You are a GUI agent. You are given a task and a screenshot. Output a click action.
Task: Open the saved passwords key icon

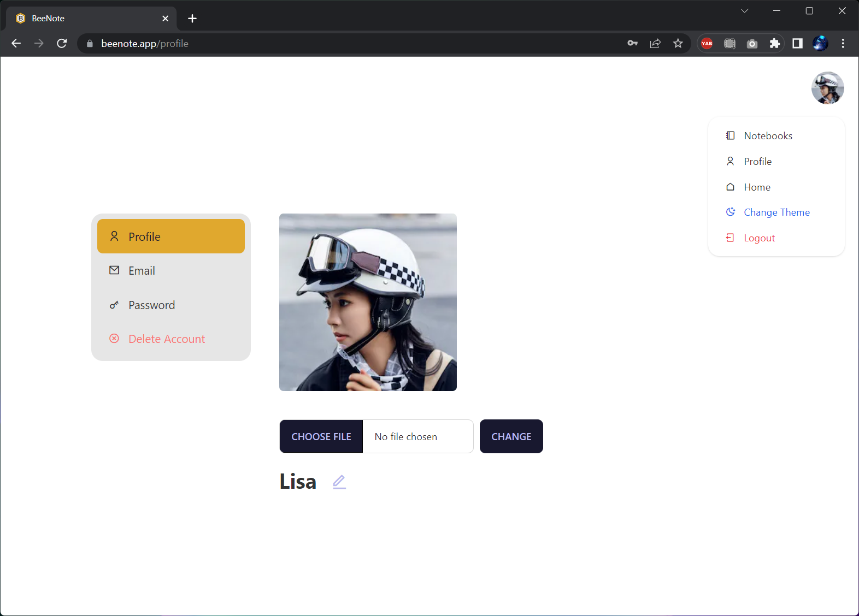coord(632,43)
